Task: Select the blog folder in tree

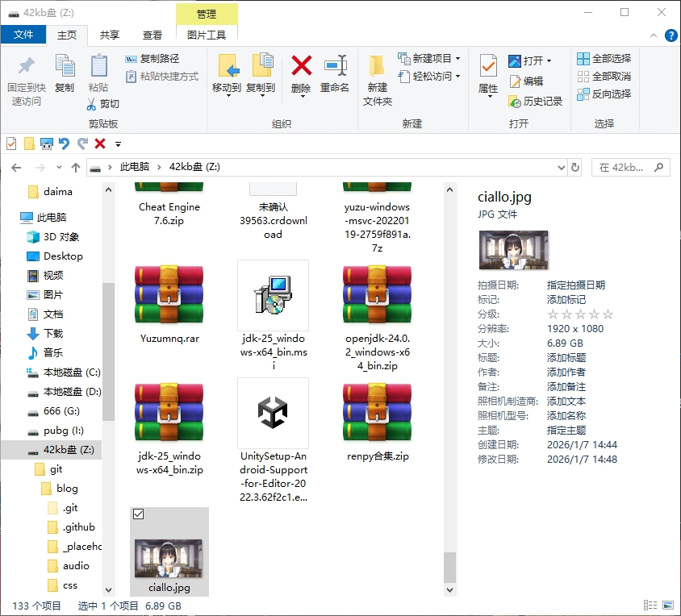Action: tap(60, 489)
